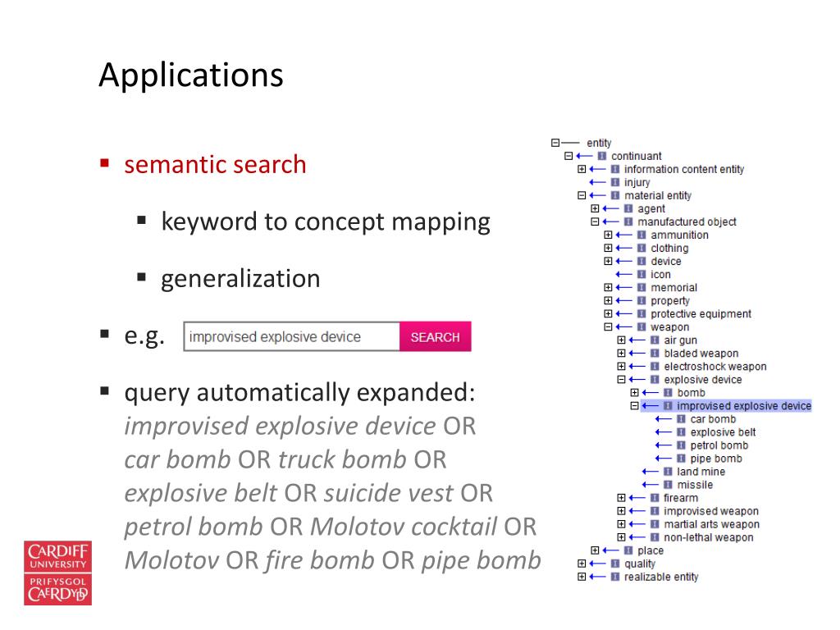
Task: Click the Cardiff University logo
Action: click(x=58, y=573)
